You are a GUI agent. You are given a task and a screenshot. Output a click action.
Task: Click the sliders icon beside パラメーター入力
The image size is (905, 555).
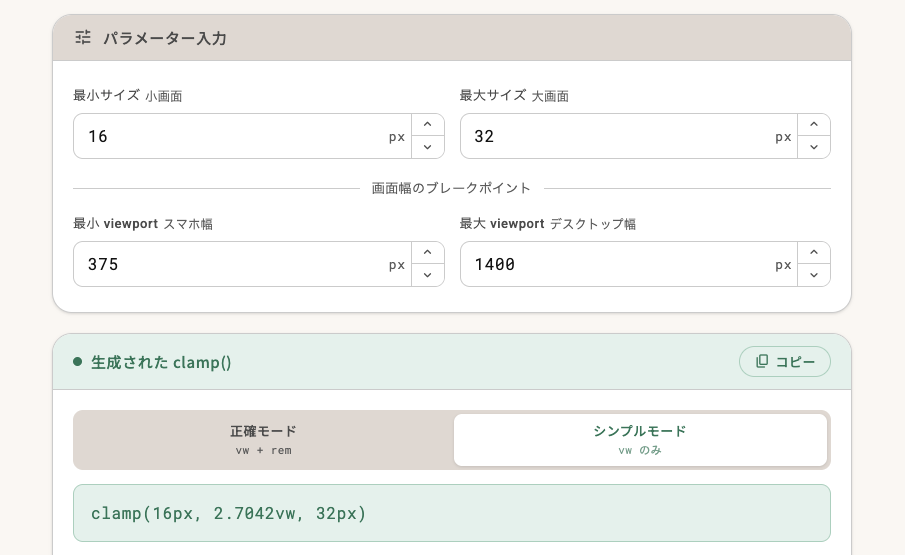(83, 38)
